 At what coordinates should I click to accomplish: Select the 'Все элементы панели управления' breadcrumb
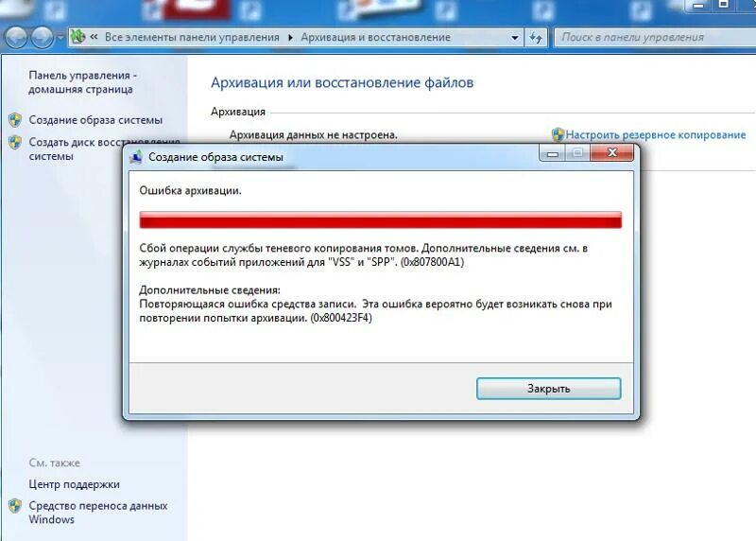192,37
